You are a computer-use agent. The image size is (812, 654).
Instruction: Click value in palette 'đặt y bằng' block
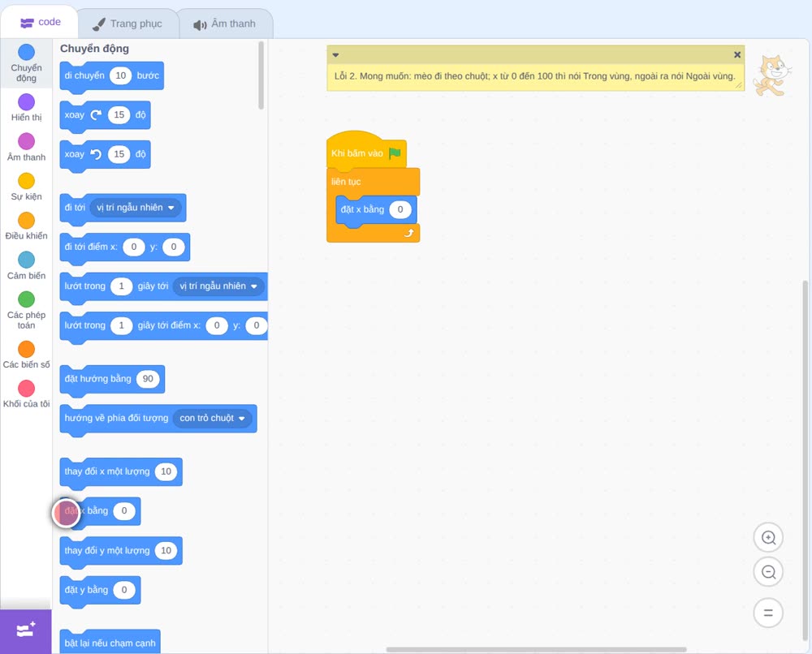pyautogui.click(x=124, y=590)
